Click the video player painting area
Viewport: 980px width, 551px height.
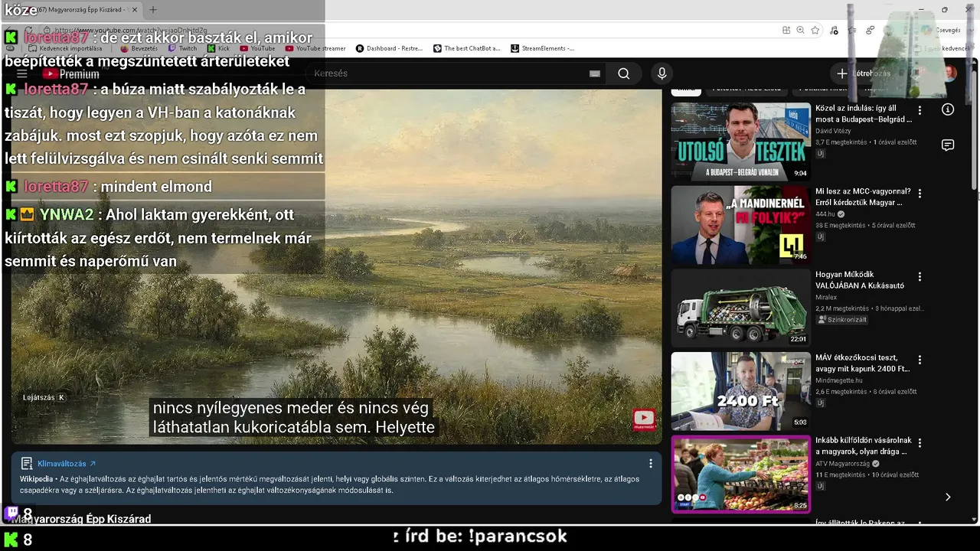point(336,266)
